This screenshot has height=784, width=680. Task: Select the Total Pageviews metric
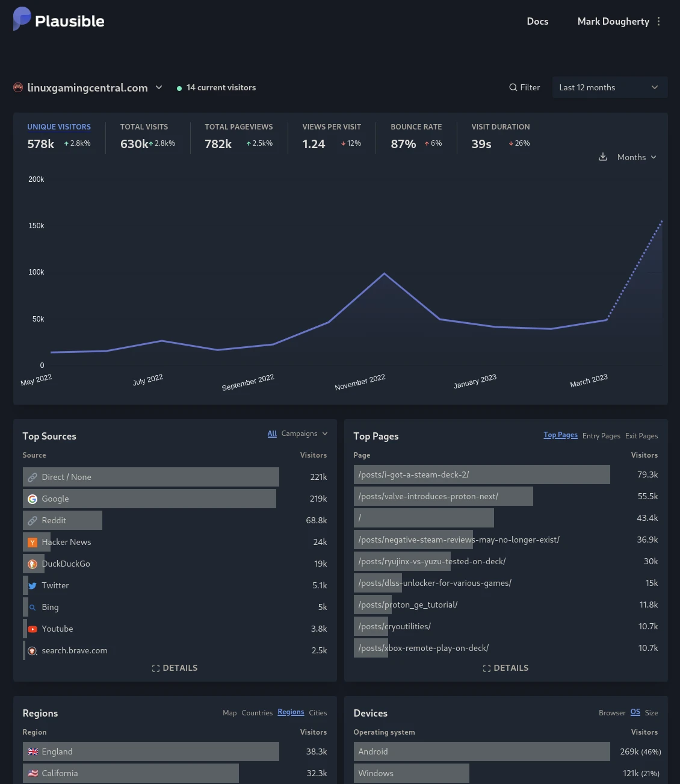pyautogui.click(x=238, y=136)
